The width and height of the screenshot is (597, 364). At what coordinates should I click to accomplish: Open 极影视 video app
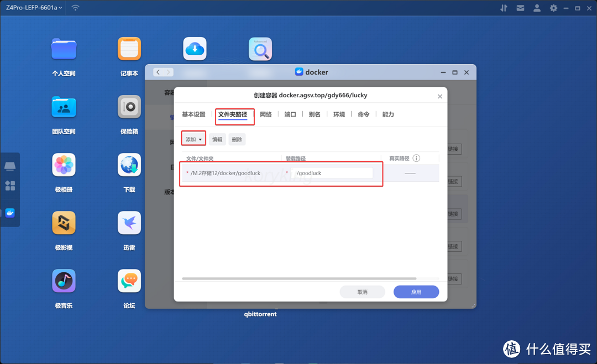64,223
